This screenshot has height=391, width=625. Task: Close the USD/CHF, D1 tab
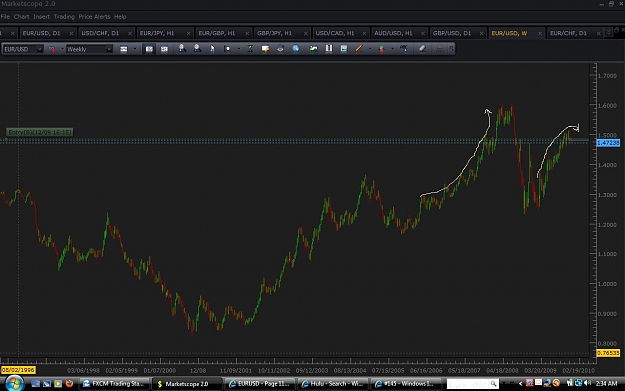click(130, 33)
